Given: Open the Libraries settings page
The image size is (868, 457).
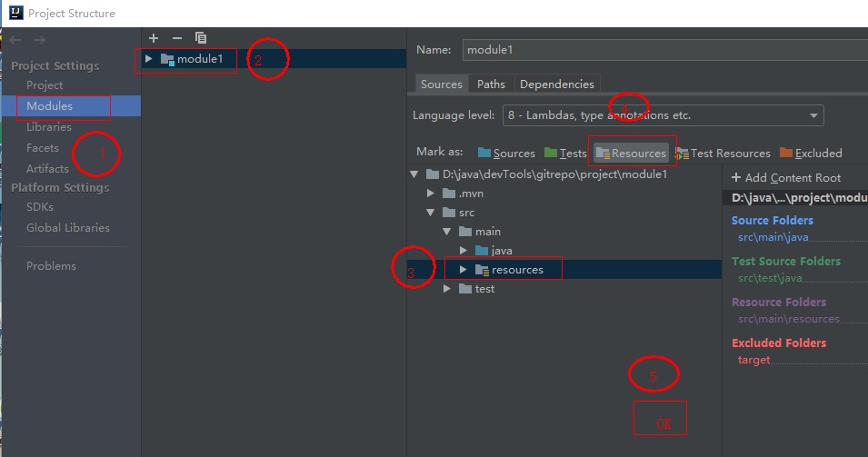Looking at the screenshot, I should pos(49,126).
